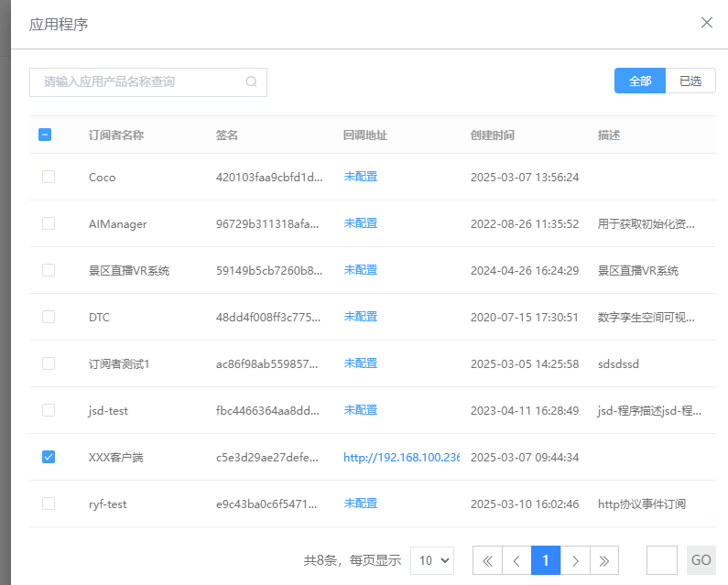Viewport: 728px width, 585px height.
Task: Select the AIManager subscriber name
Action: click(x=118, y=223)
